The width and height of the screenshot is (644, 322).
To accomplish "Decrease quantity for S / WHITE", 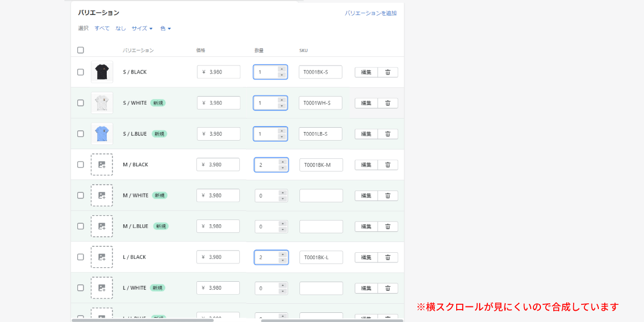I will [x=282, y=106].
